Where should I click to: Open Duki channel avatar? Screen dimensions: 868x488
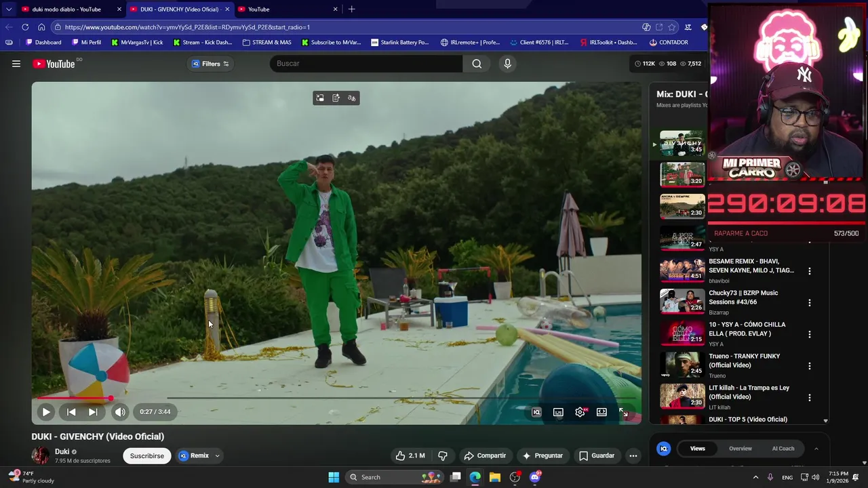coord(40,455)
